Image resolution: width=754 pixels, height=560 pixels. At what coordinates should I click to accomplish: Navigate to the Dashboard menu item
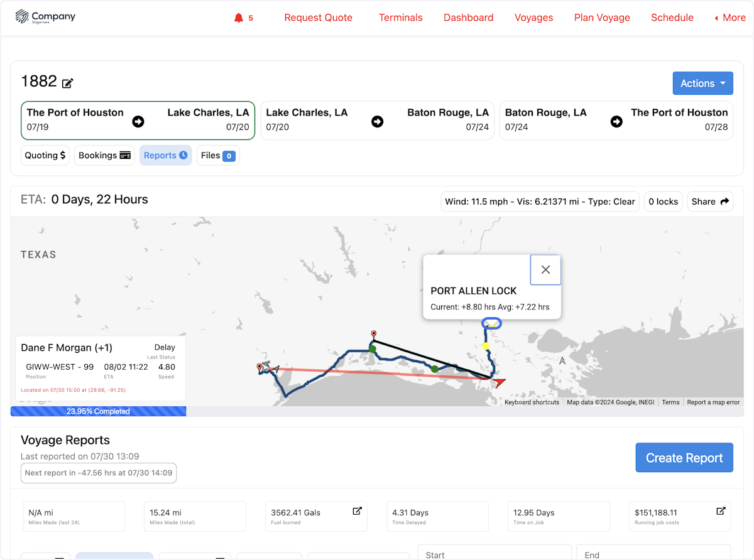click(x=468, y=18)
